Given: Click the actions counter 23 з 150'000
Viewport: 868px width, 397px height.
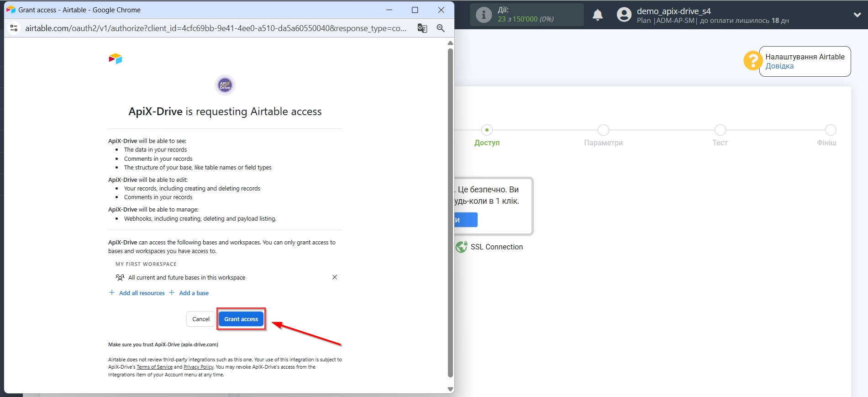Looking at the screenshot, I should (526, 19).
